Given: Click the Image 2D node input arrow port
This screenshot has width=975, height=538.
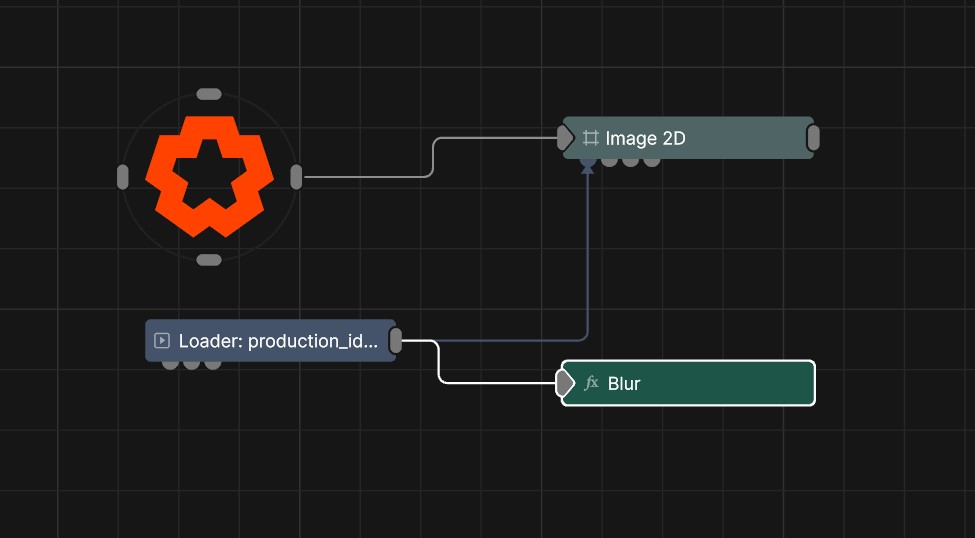Looking at the screenshot, I should click(565, 138).
